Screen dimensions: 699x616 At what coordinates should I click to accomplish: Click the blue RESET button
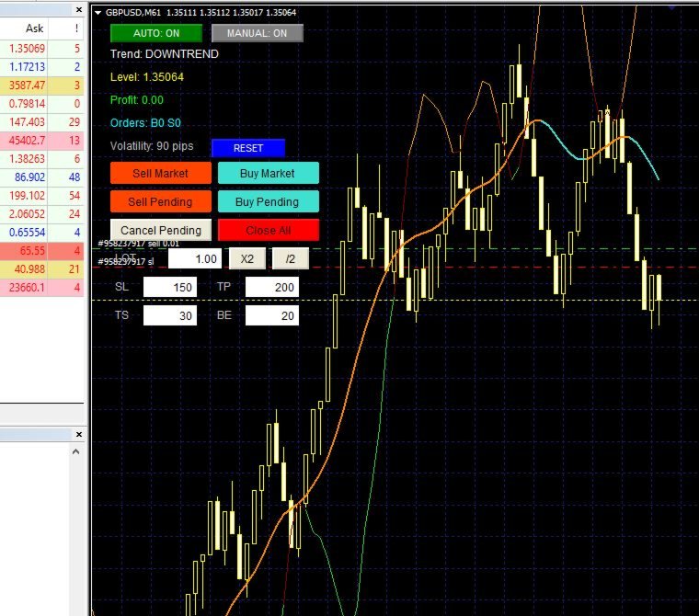[248, 148]
